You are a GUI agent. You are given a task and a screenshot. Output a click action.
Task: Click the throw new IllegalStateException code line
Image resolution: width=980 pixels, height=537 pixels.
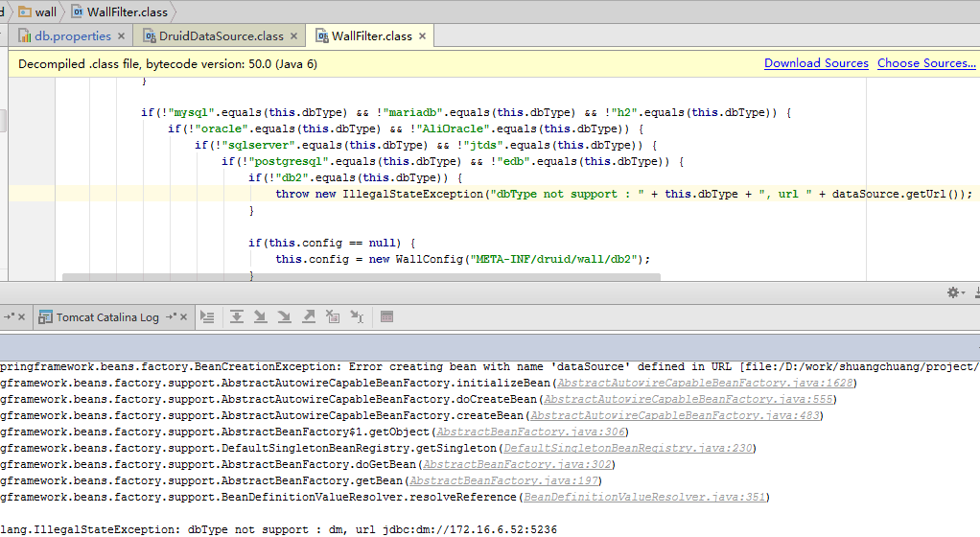click(623, 194)
